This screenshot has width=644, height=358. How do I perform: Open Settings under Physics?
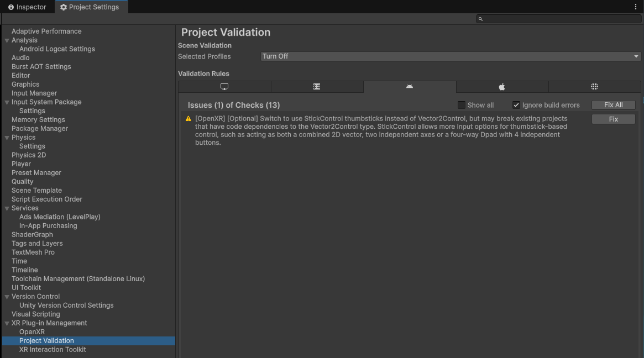32,146
